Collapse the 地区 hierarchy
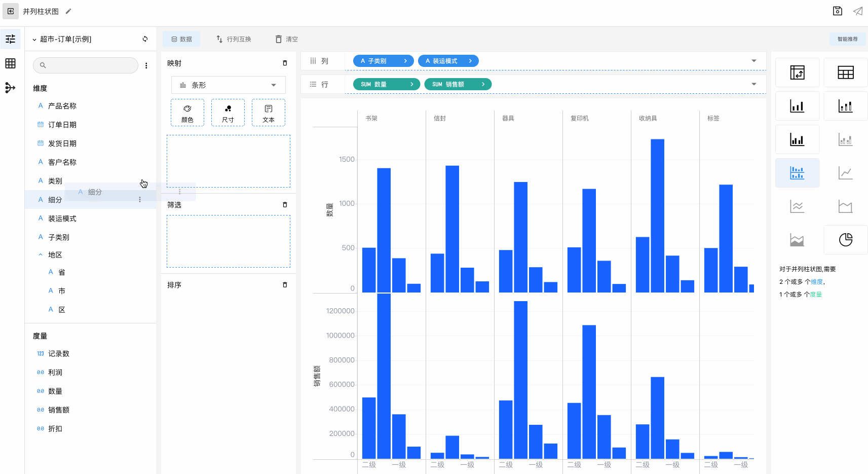Screen dimensions: 868x474 coord(41,255)
